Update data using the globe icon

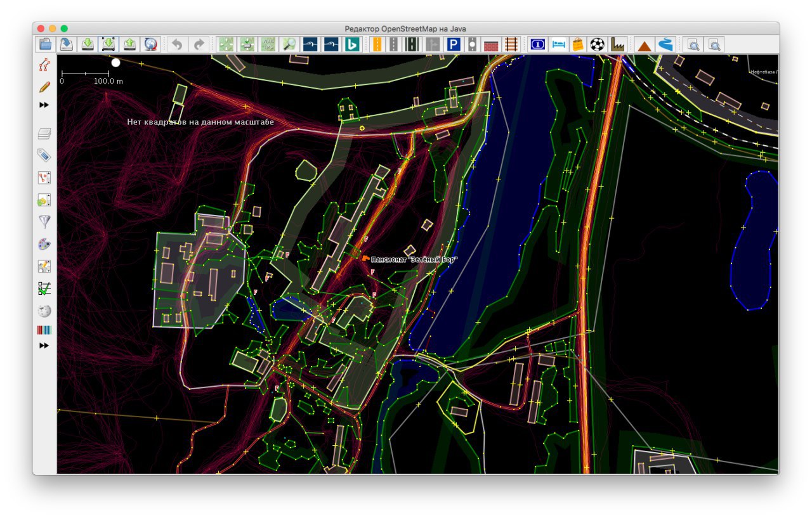[x=150, y=44]
